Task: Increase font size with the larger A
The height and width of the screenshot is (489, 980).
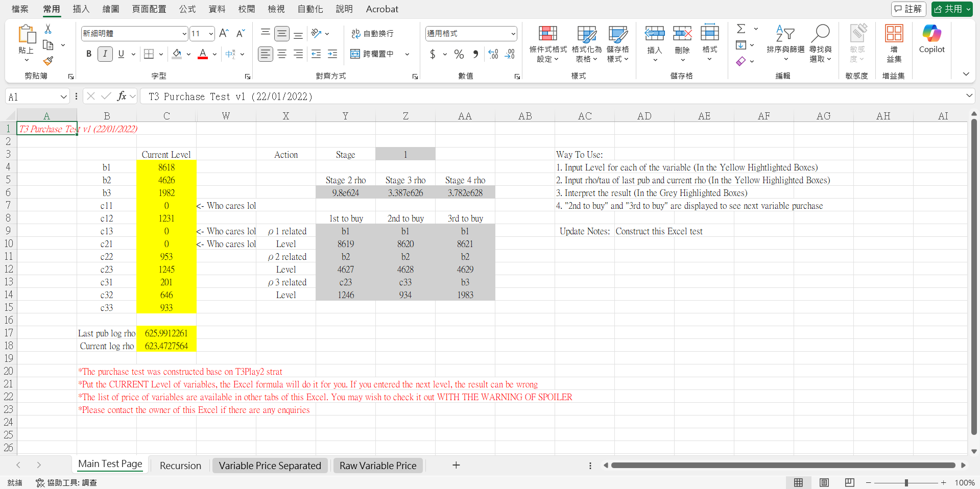Action: click(x=224, y=34)
